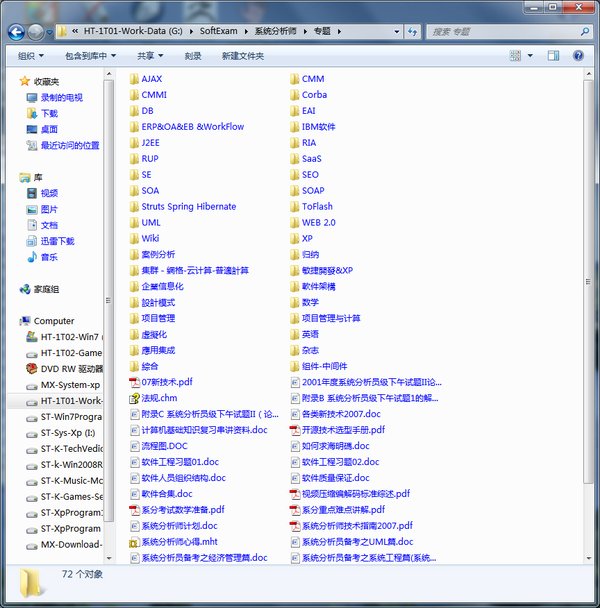
Task: Click the Back navigation arrow
Action: pyautogui.click(x=16, y=32)
